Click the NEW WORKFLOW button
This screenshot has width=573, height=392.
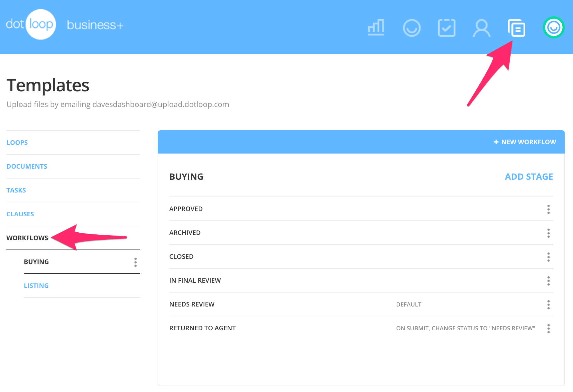click(524, 142)
